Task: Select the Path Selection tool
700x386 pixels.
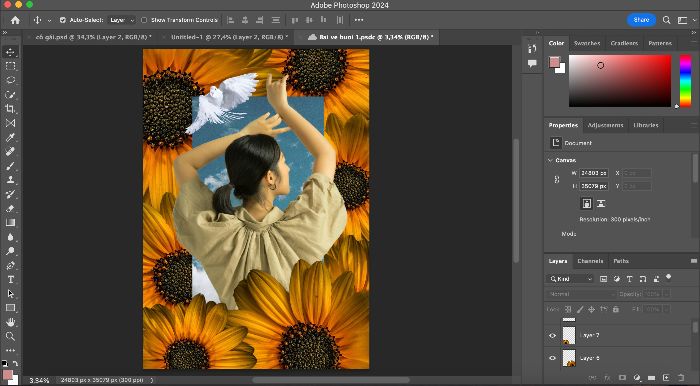Action: (10, 294)
